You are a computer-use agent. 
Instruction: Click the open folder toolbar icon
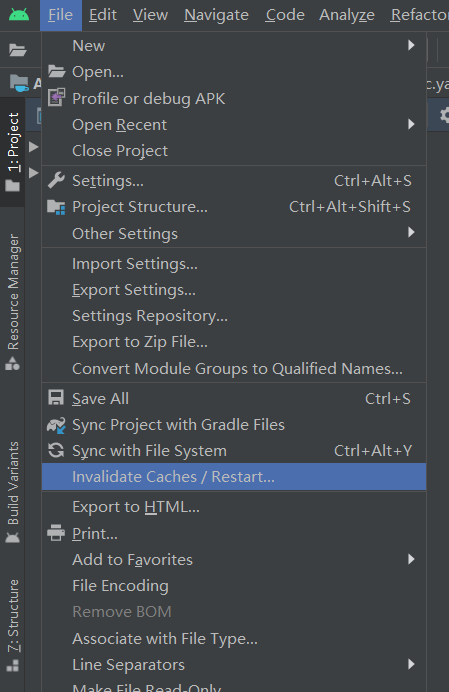tap(18, 50)
